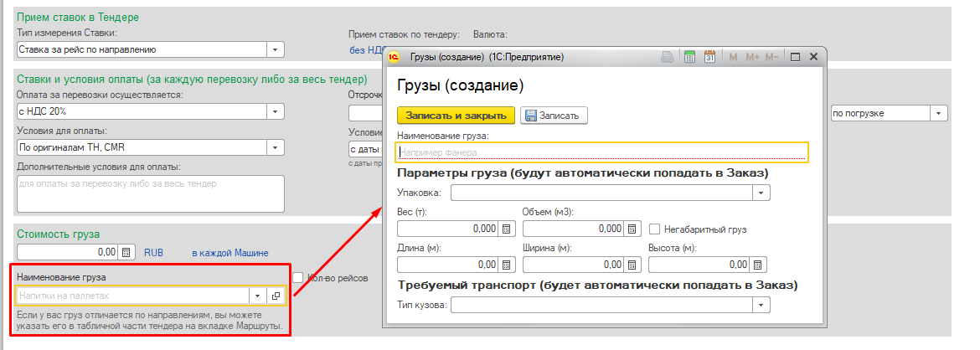
Task: Open the calendar icon in dialog title bar
Action: [709, 57]
